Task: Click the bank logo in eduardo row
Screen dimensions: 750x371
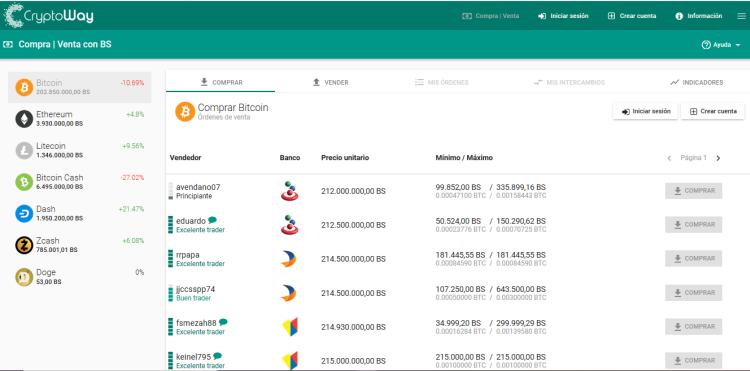Action: 289,225
